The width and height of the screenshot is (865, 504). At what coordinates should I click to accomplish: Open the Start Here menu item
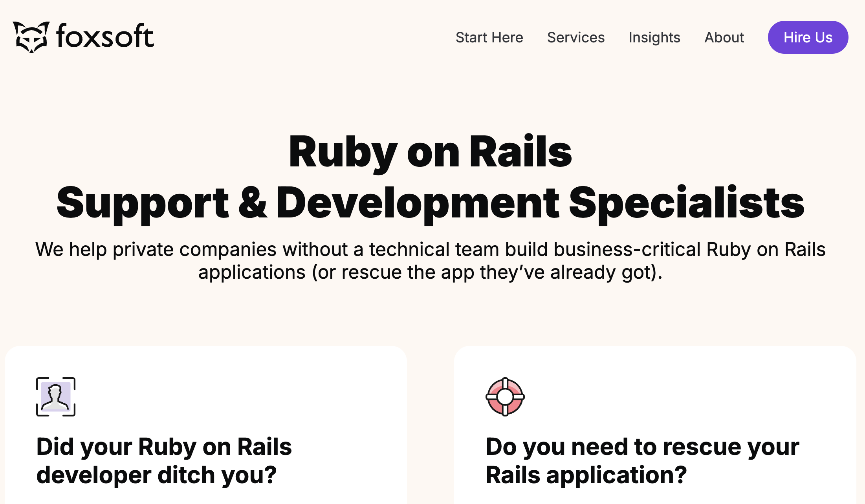pos(489,37)
